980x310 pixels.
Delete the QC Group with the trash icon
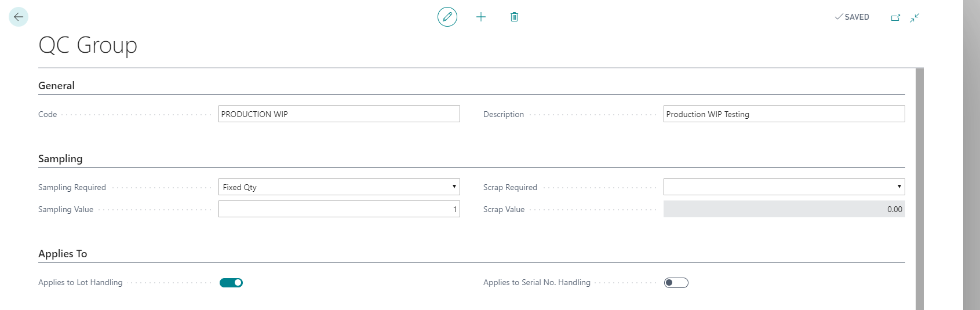[514, 17]
